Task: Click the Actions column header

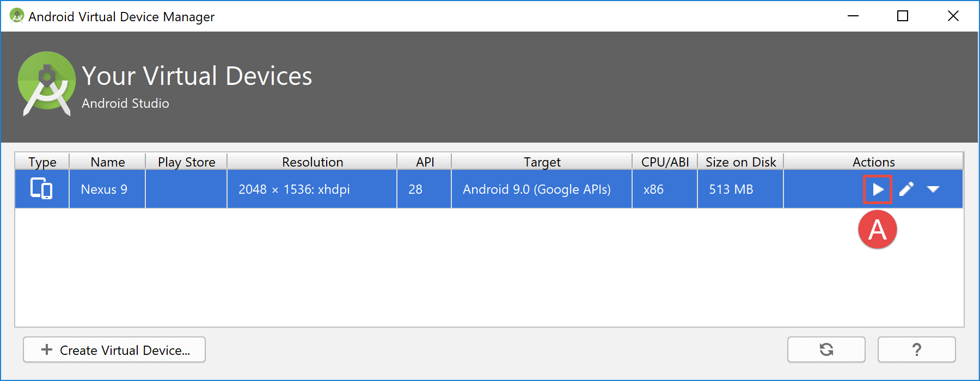Action: (x=873, y=162)
